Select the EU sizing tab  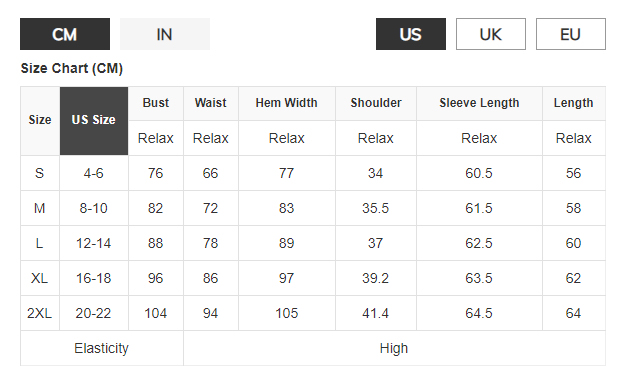pyautogui.click(x=571, y=34)
